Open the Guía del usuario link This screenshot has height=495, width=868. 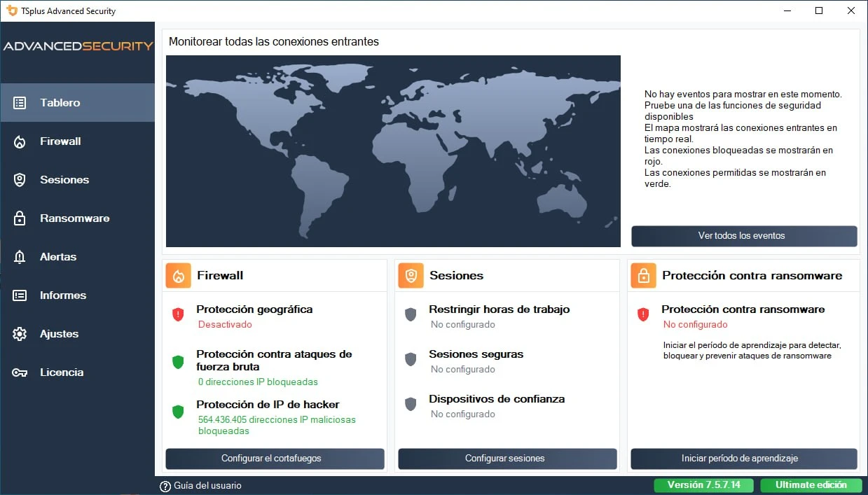207,486
